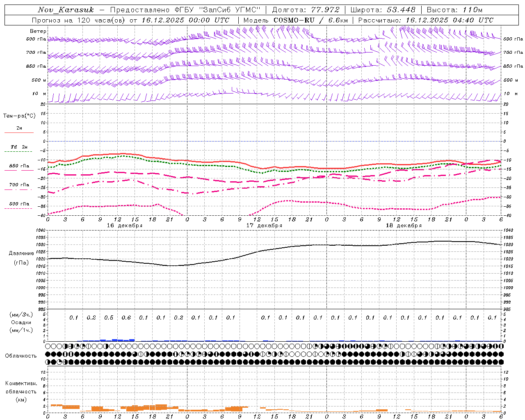The height and width of the screenshot is (420, 525).
Task: Select the Облачность row label
Action: 21,356
